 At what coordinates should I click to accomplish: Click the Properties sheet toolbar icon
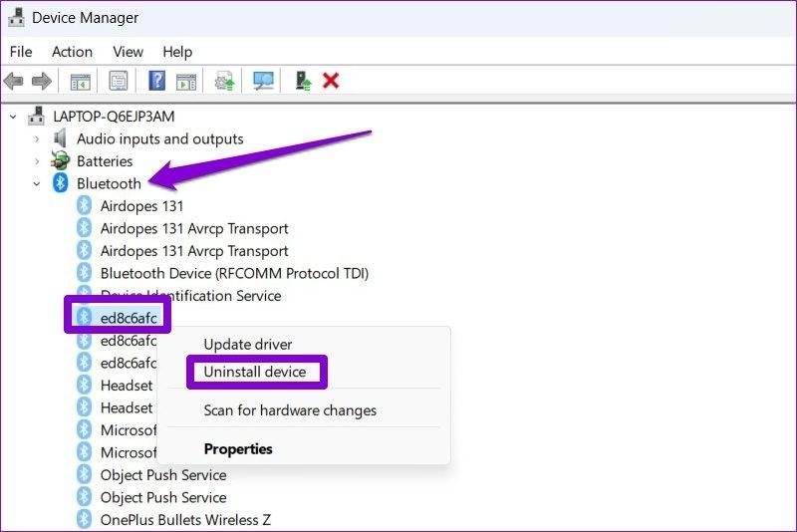click(x=119, y=81)
